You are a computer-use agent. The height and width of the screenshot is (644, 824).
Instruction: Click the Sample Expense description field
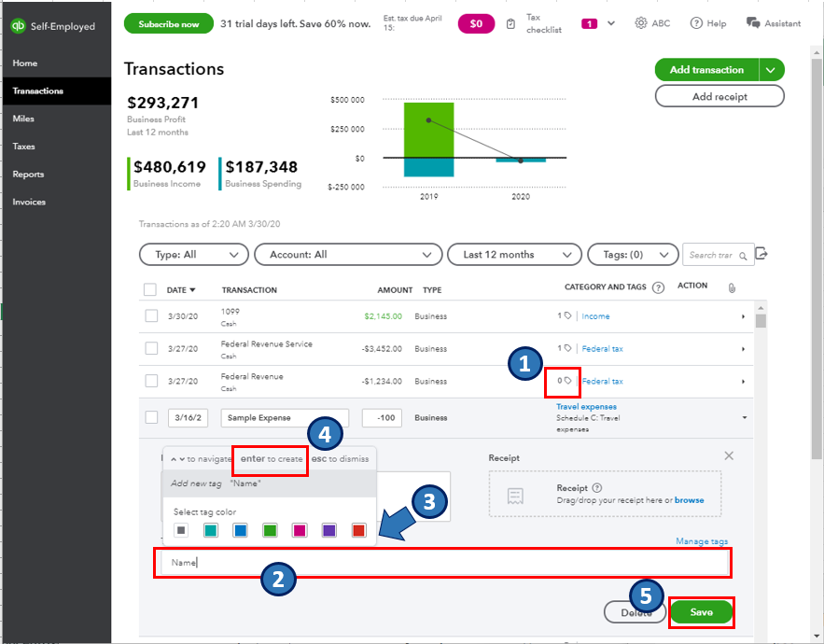point(285,418)
